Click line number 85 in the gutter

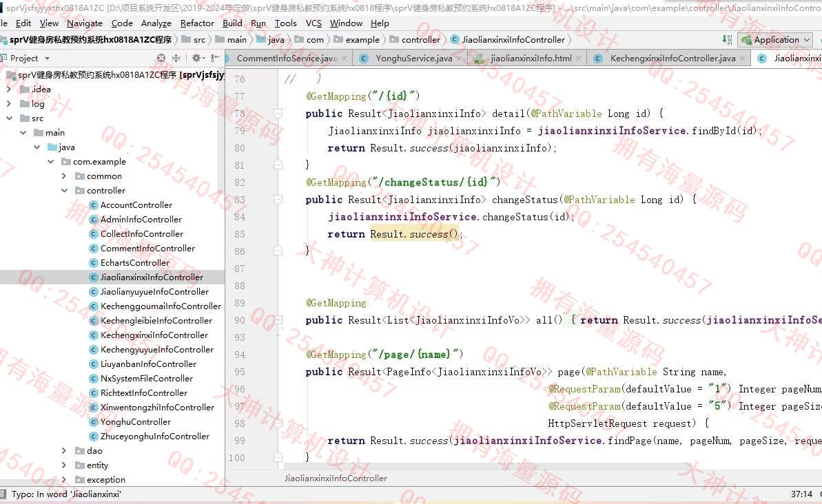tap(240, 234)
